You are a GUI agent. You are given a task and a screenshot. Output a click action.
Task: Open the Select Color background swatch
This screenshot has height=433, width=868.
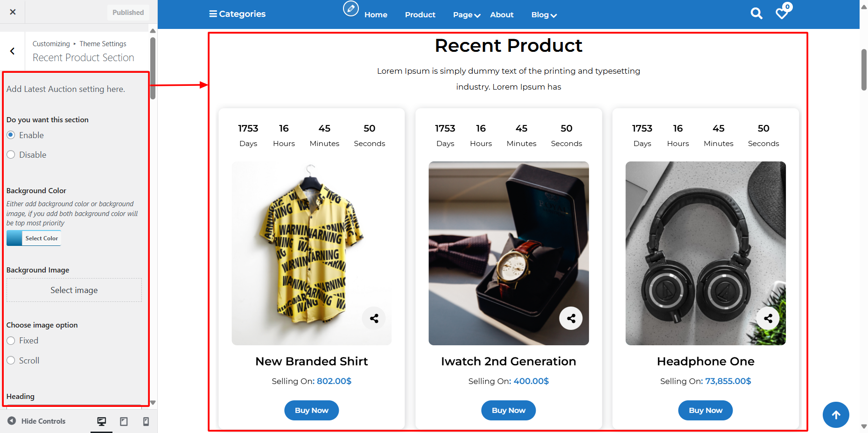(34, 238)
